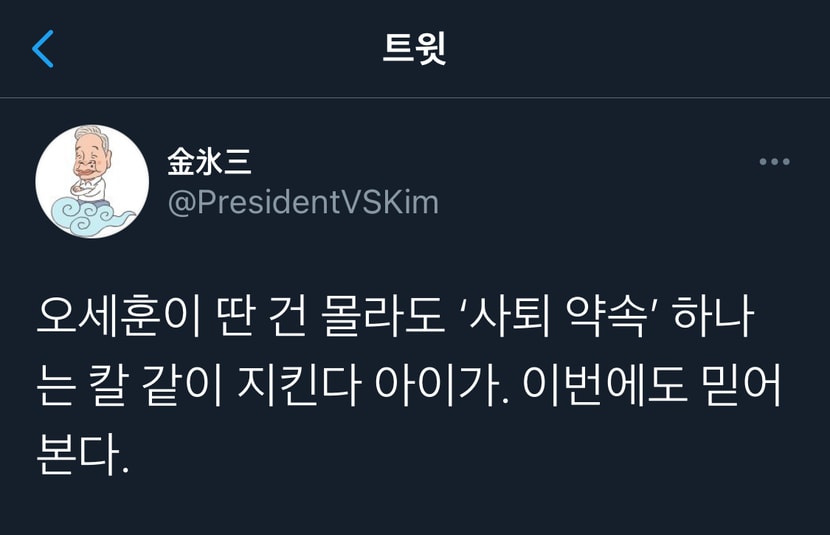The height and width of the screenshot is (535, 830).
Task: Tap the word 건 in the first line
Action: click(x=288, y=316)
